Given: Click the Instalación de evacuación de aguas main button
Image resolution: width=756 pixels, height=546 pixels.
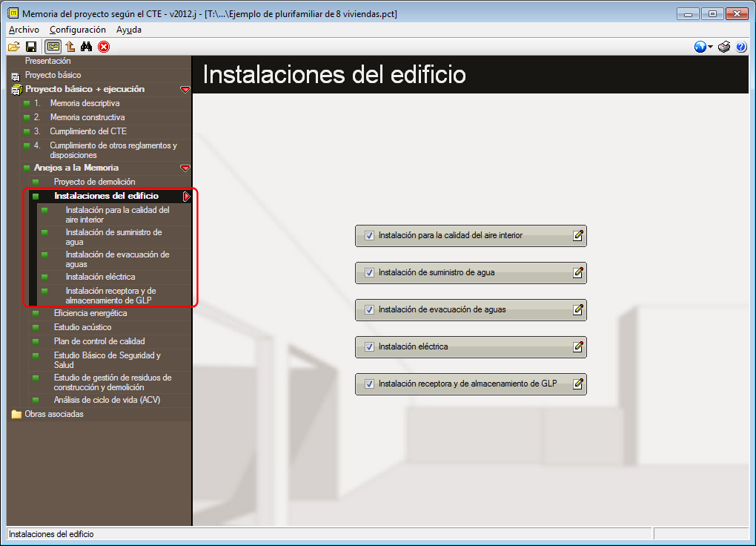Looking at the screenshot, I should 471,310.
